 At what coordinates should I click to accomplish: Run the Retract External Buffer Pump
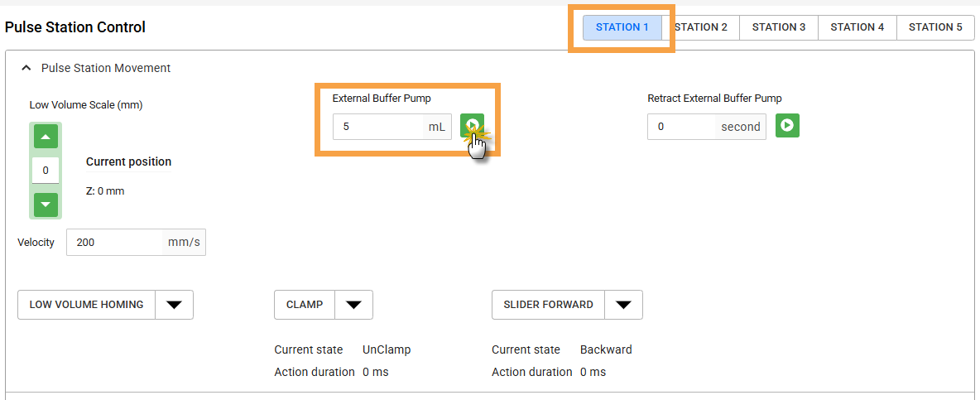[x=787, y=126]
